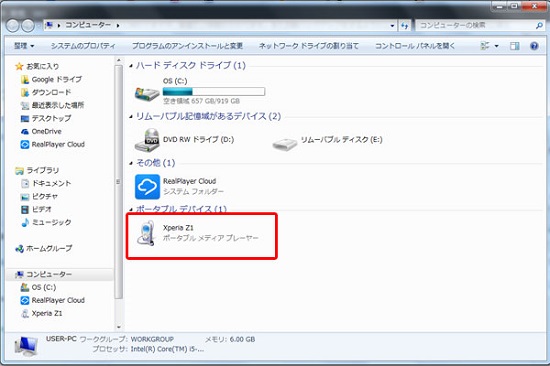550x366 pixels.
Task: Click WORKGROUP value in details pane
Action: pyautogui.click(x=152, y=339)
